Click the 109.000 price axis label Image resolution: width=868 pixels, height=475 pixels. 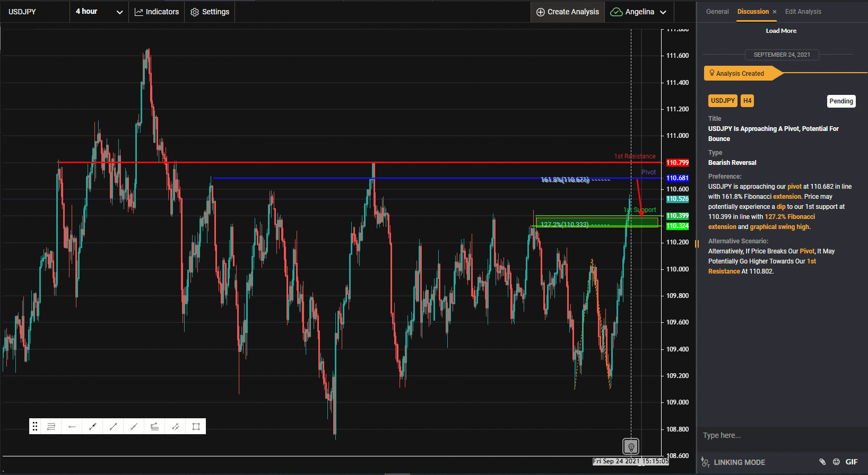678,402
